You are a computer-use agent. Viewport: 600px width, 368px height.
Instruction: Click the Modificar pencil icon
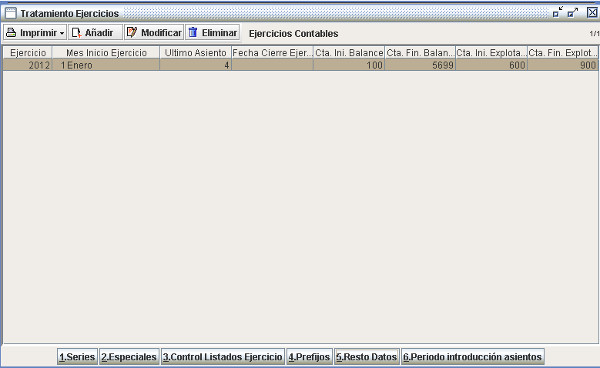[x=132, y=32]
